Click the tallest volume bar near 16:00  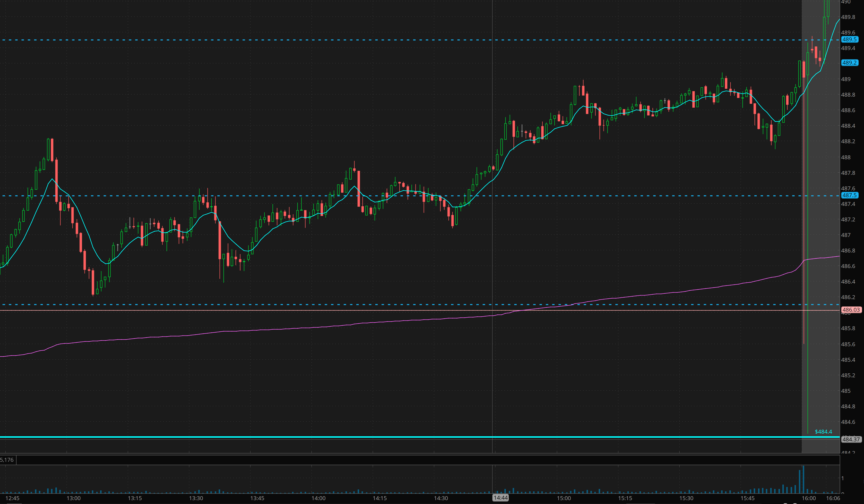[803, 480]
